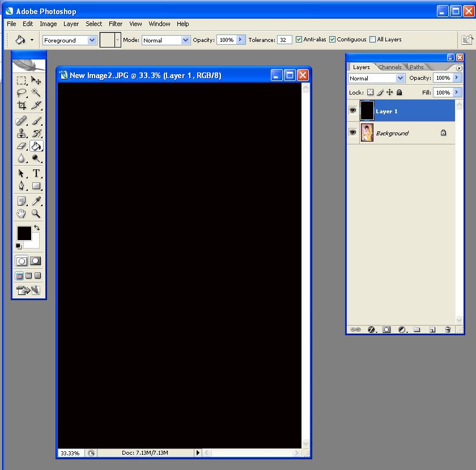Screen dimensions: 476x470
Task: Open the Filter menu
Action: click(x=116, y=24)
